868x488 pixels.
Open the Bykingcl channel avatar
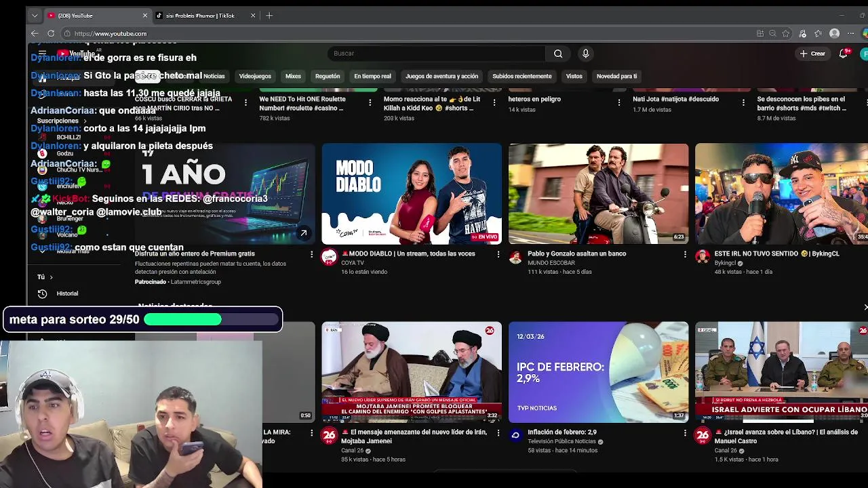pyautogui.click(x=702, y=257)
